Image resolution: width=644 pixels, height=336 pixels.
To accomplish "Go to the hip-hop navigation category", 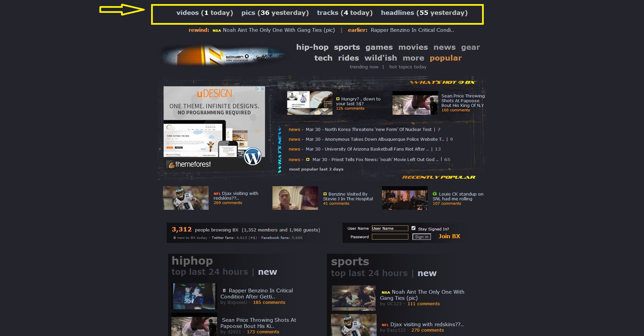I will click(312, 47).
